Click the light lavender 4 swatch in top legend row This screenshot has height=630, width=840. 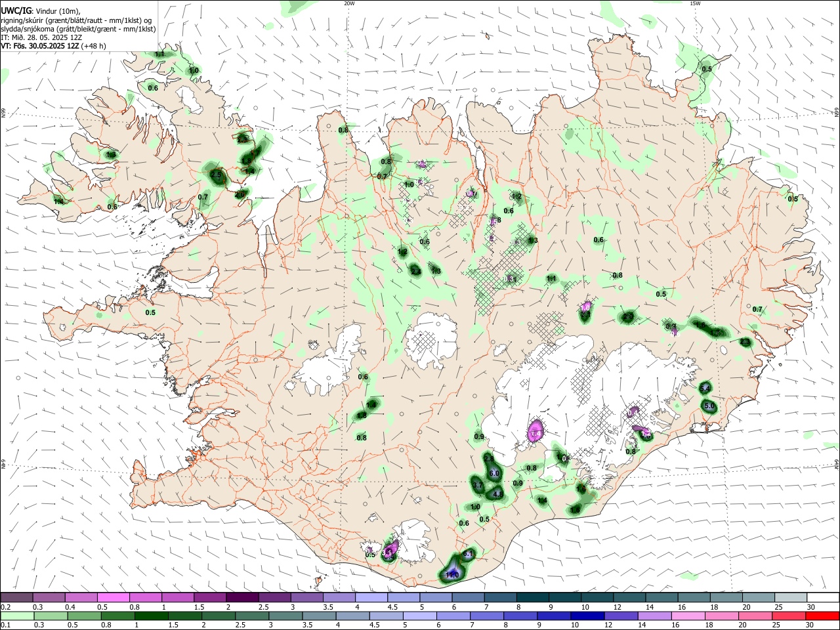(x=370, y=597)
